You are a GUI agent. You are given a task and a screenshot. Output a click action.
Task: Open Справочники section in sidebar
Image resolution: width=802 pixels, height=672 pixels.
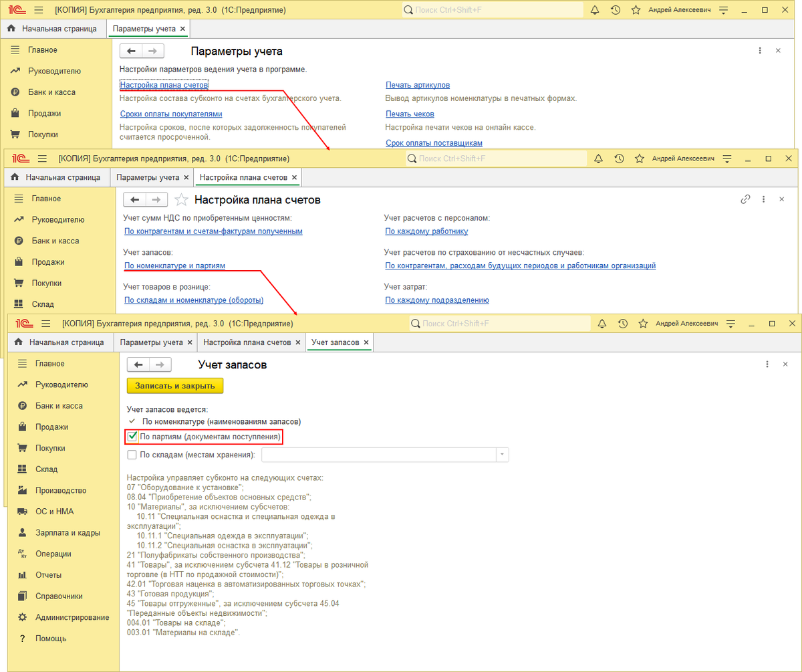click(59, 596)
